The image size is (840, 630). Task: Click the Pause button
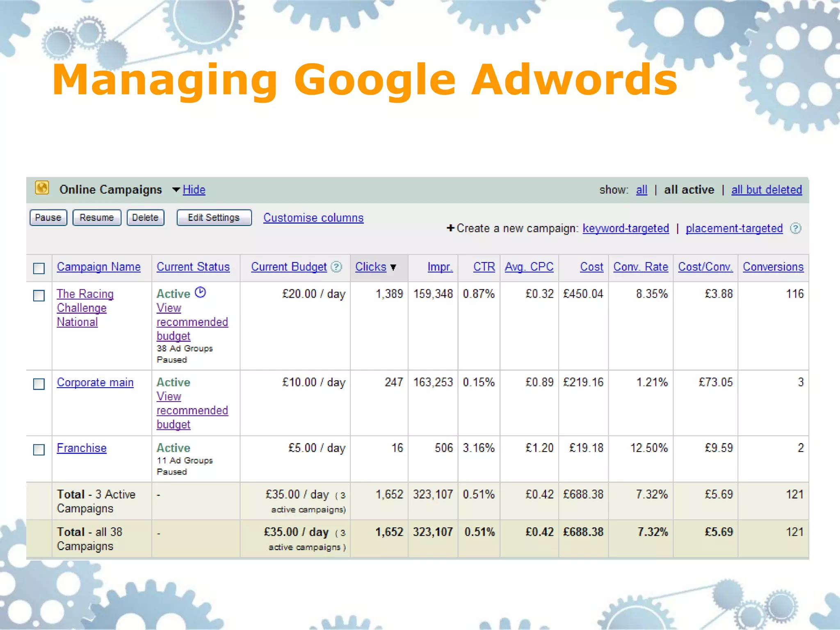click(x=48, y=217)
